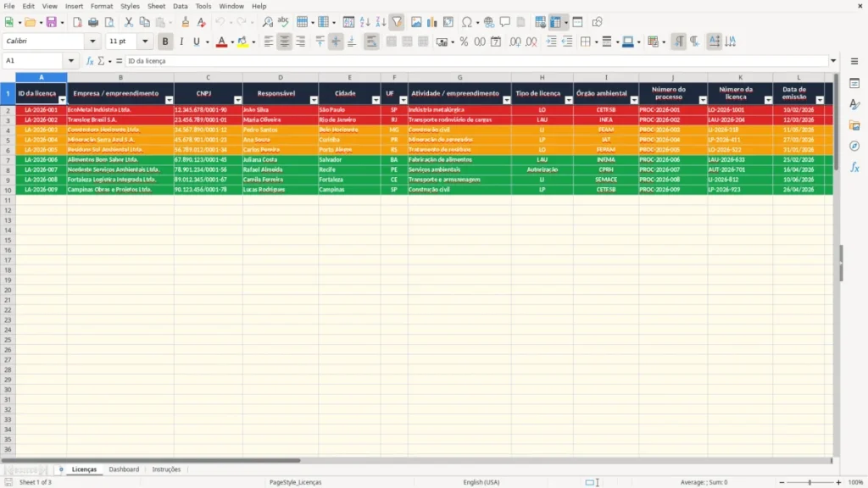
Task: Switch to the Instruções sheet tab
Action: [x=167, y=469]
